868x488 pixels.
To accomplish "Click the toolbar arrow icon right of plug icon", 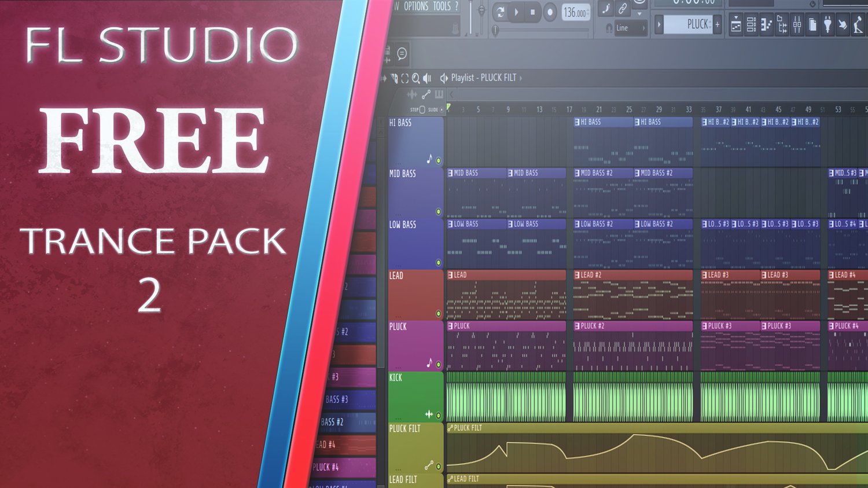I will [843, 25].
